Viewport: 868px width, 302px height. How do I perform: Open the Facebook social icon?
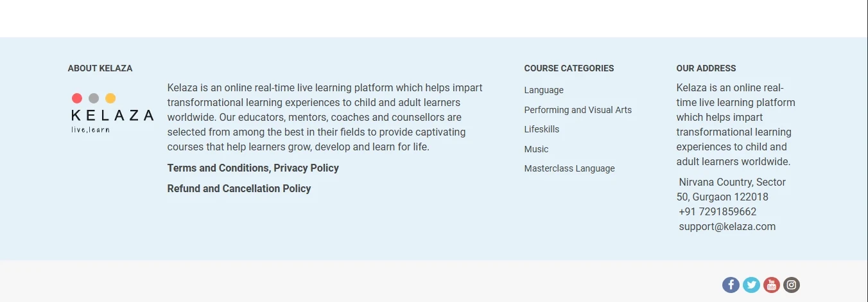(x=731, y=285)
